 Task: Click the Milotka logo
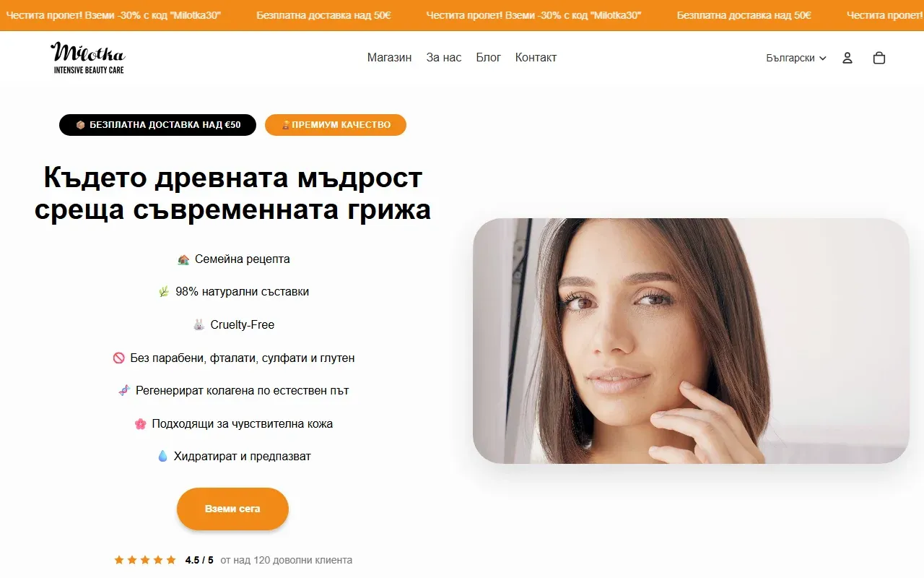[x=88, y=58]
